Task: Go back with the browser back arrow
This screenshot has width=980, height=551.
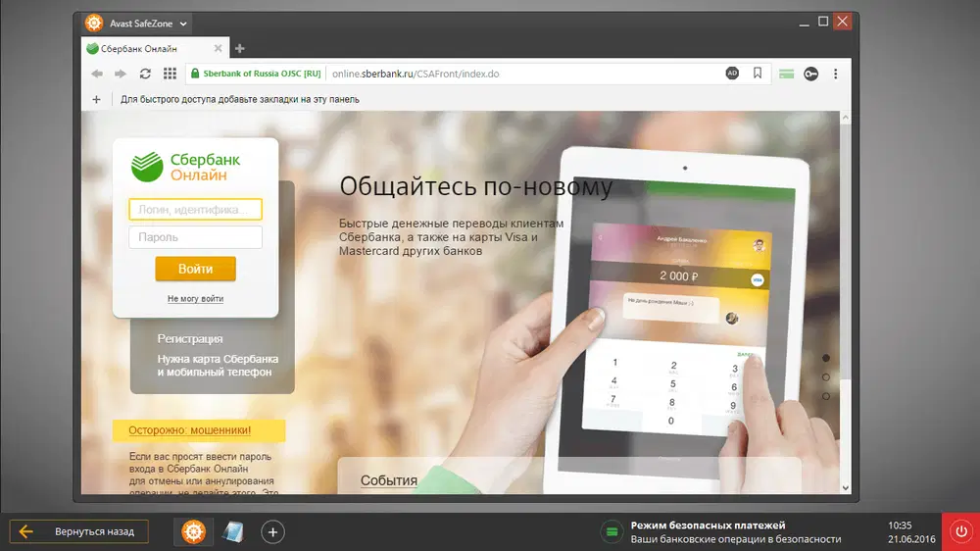Action: click(x=97, y=74)
